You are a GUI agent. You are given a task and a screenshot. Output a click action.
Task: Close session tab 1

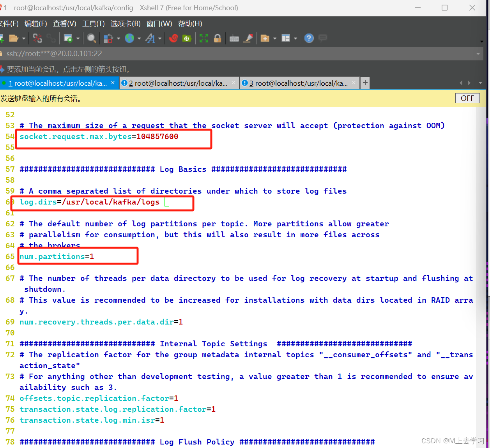(x=113, y=83)
